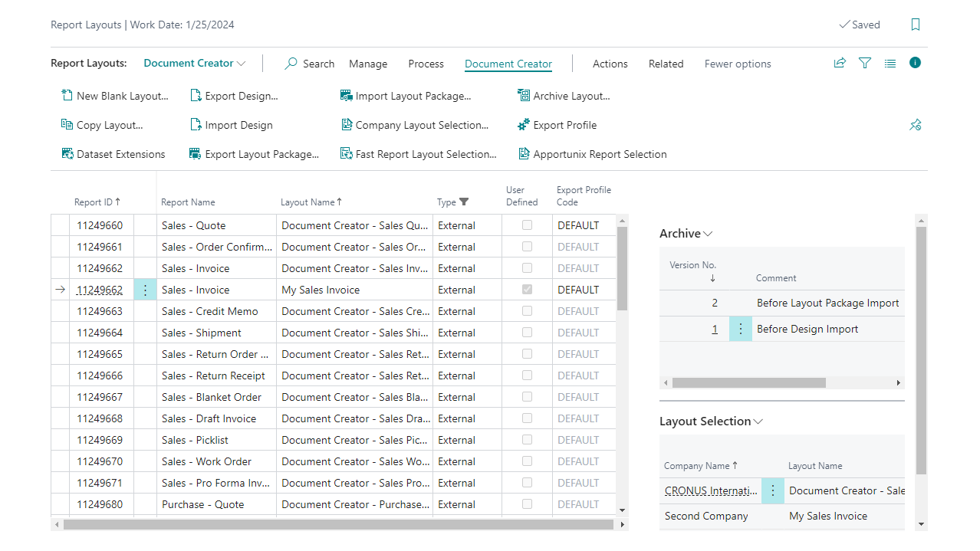
Task: Open the information FactBox icon
Action: tap(915, 63)
